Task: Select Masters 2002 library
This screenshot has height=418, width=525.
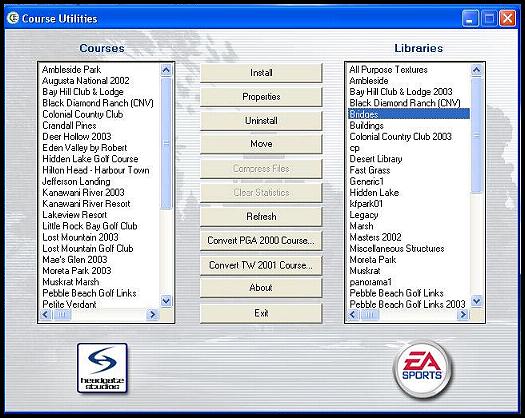Action: [375, 237]
